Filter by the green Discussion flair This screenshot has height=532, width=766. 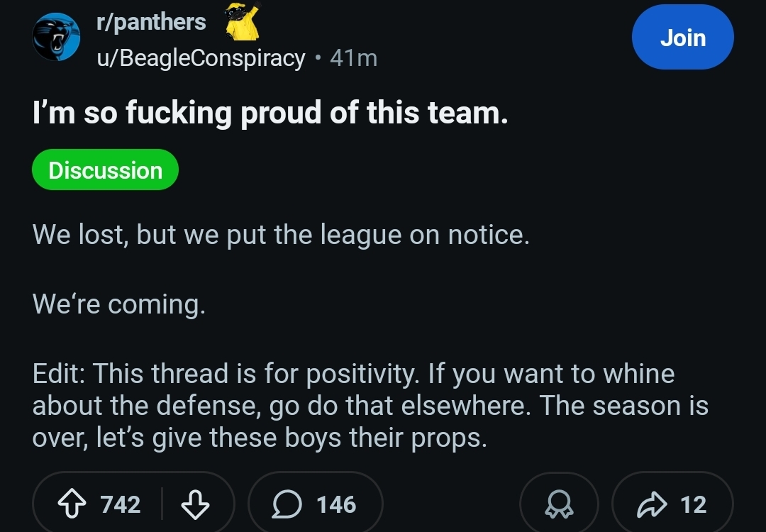[x=105, y=170]
